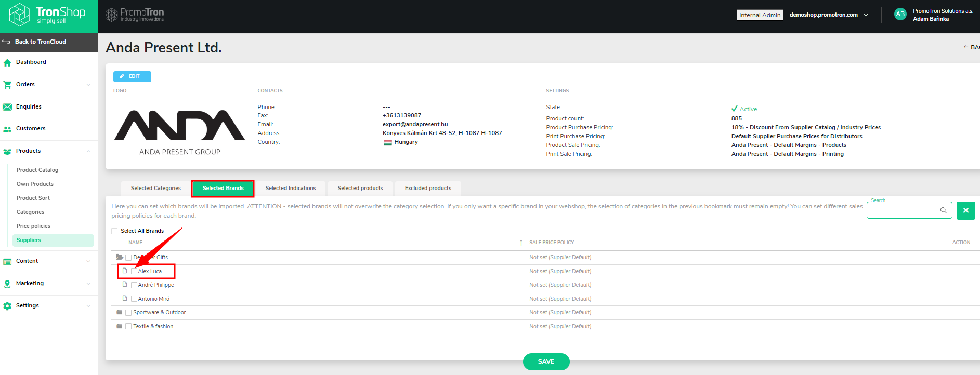Open the demoshop.promotron.com shop dropdown
The width and height of the screenshot is (980, 375).
tap(829, 15)
